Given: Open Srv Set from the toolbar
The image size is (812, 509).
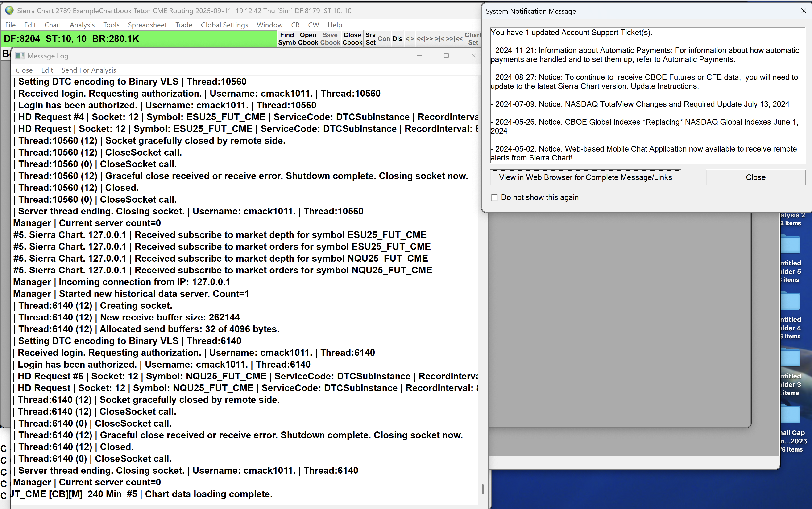Looking at the screenshot, I should [370, 39].
